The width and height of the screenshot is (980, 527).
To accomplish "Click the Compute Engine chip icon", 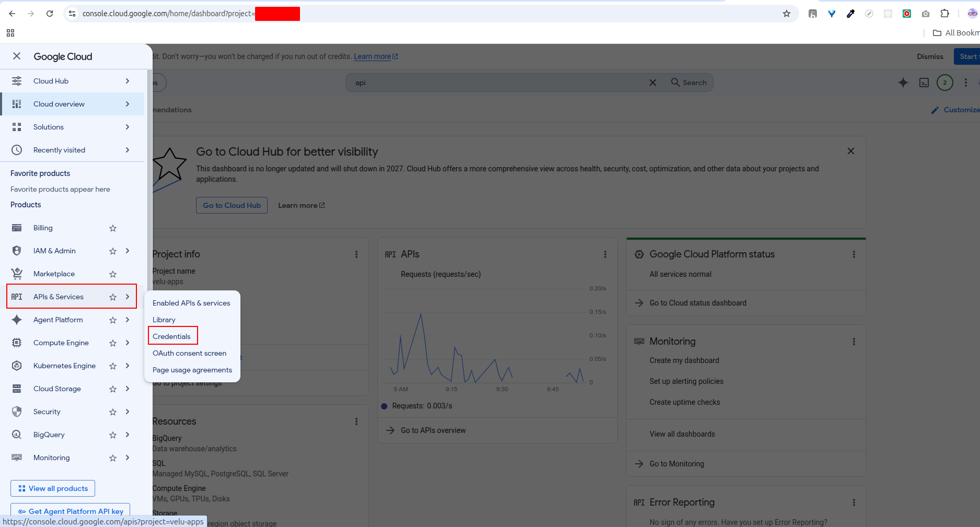I will (x=17, y=343).
